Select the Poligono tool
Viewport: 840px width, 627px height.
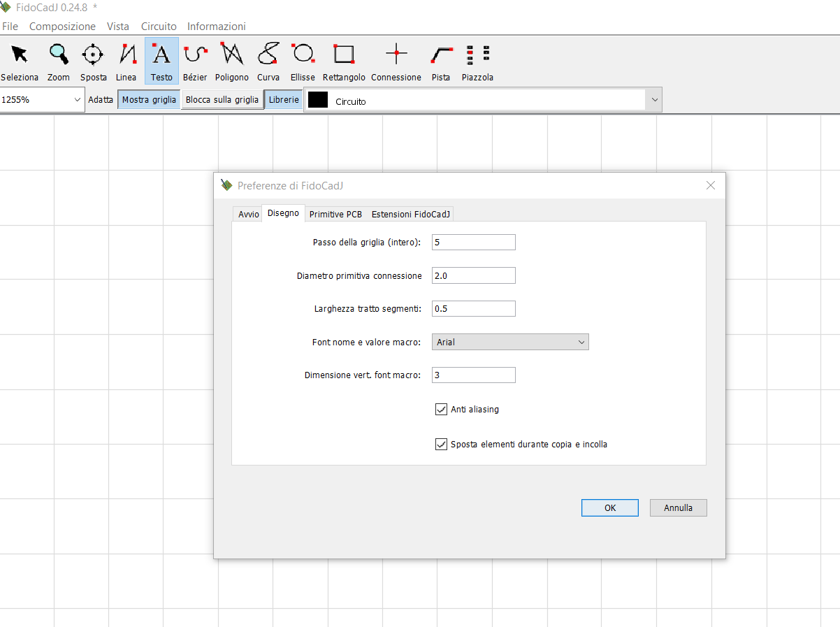pyautogui.click(x=232, y=60)
